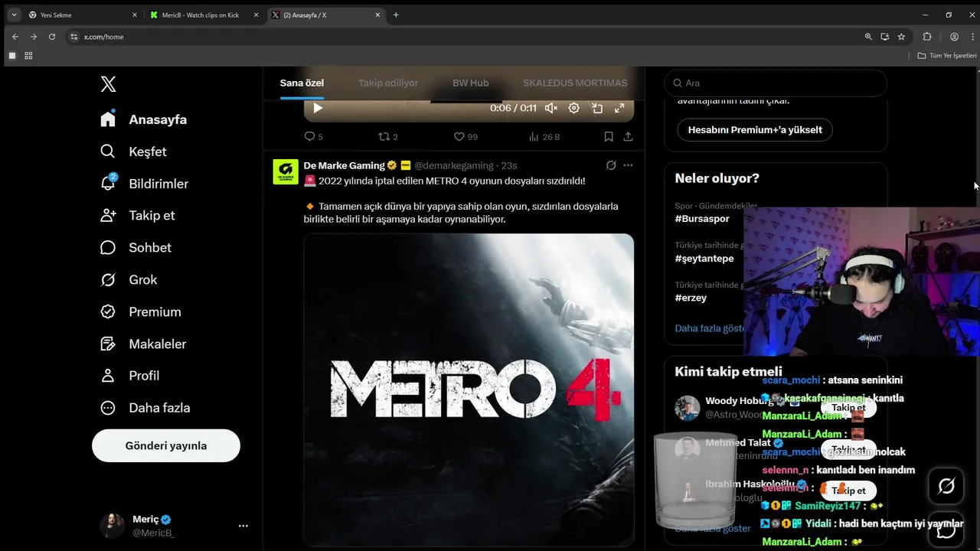
Task: Click the Ara search field
Action: [776, 83]
